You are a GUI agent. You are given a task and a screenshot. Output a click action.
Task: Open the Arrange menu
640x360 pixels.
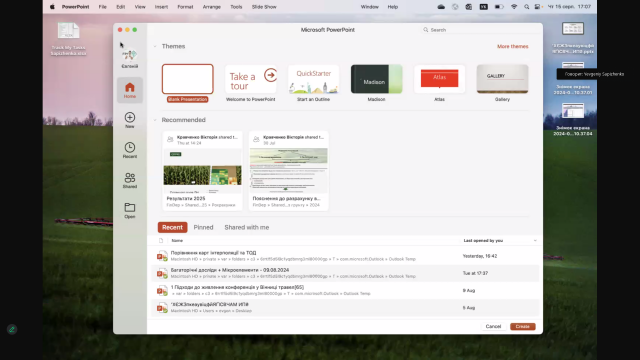(211, 7)
